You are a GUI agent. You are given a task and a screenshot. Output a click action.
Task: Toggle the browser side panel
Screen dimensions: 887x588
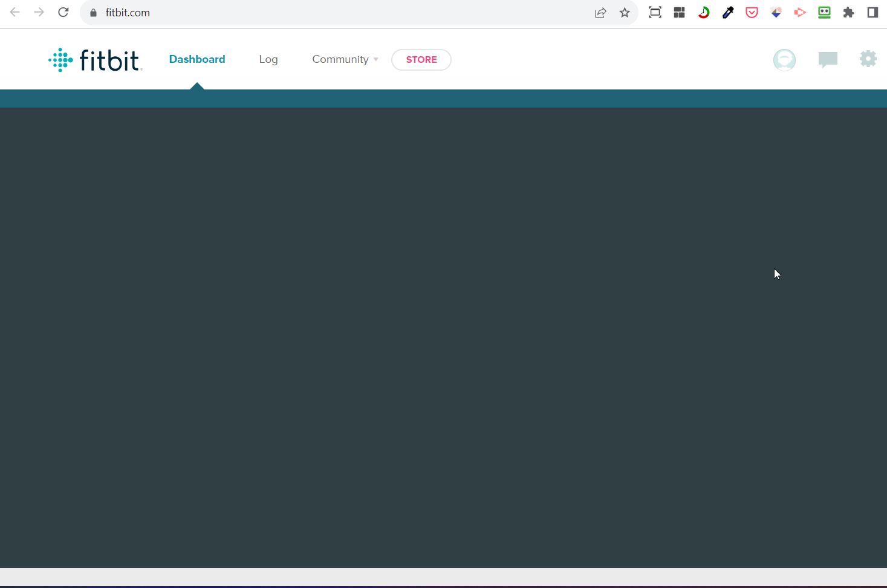point(872,13)
